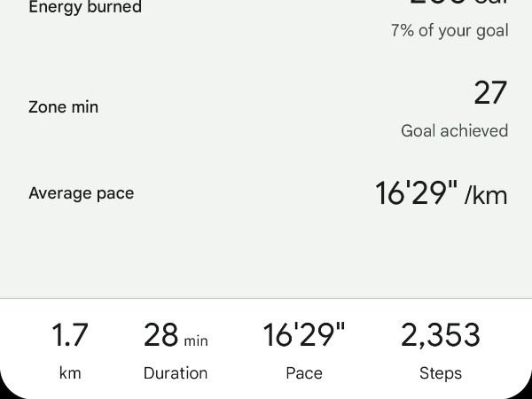This screenshot has width=532, height=399.
Task: Tap the 16'29" number in Average pace row
Action: (x=416, y=193)
